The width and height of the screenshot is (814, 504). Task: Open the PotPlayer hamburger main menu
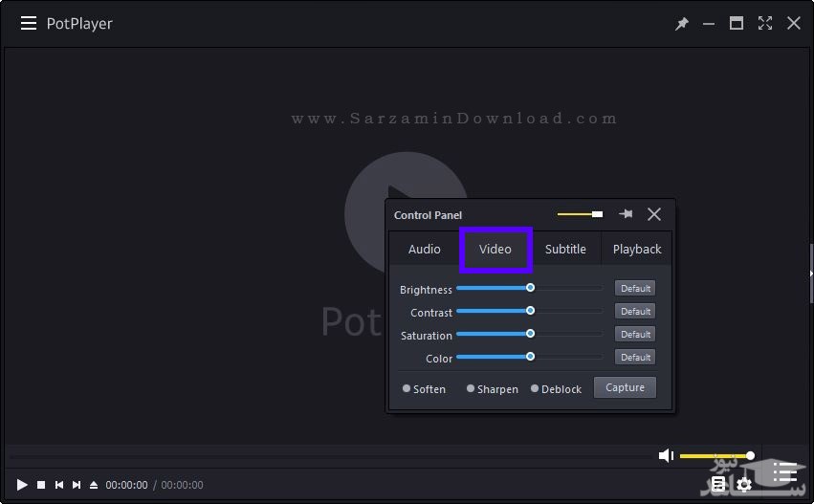tap(29, 23)
